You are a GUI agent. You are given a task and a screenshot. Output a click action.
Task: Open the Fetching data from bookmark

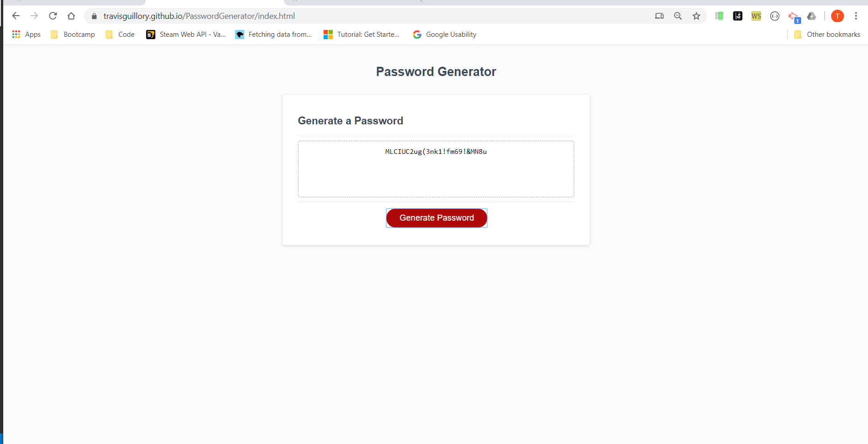[x=273, y=35]
